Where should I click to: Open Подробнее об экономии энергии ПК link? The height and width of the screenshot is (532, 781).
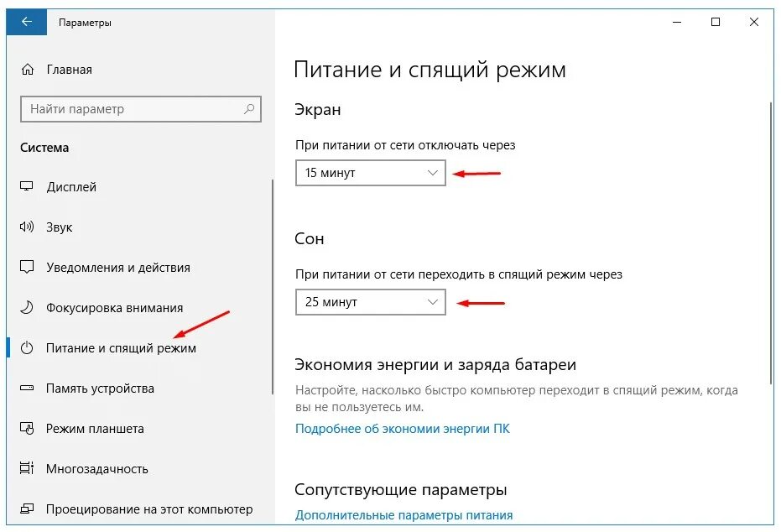[x=403, y=429]
